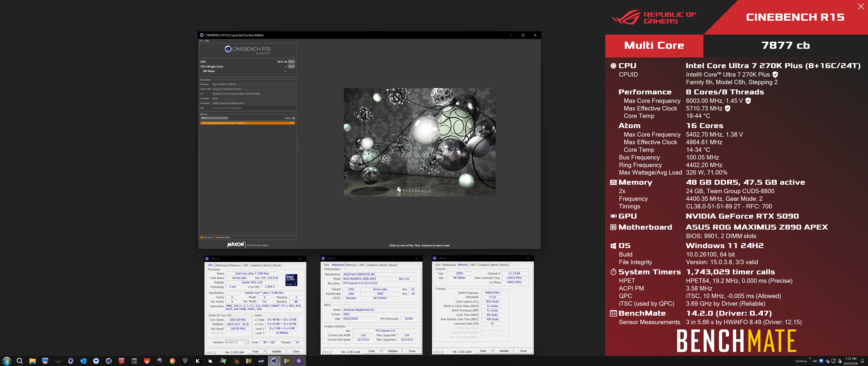Click the taskbar clock showing 1:32 PM
The image size is (868, 366).
point(851,361)
